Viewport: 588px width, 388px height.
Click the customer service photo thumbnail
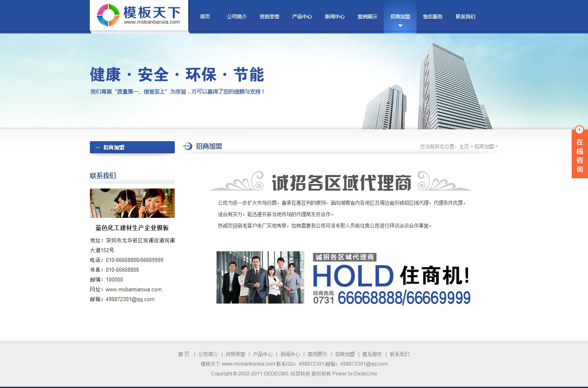(x=132, y=203)
